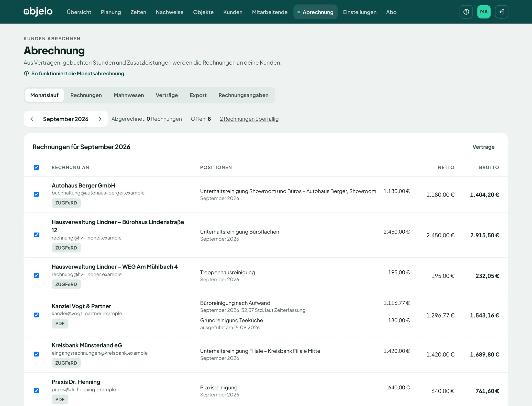Open the Nachweise navigation item

170,12
